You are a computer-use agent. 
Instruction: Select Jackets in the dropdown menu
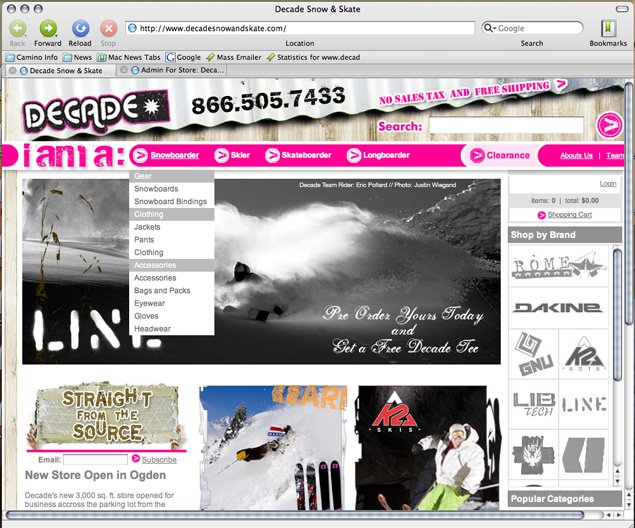pyautogui.click(x=147, y=227)
